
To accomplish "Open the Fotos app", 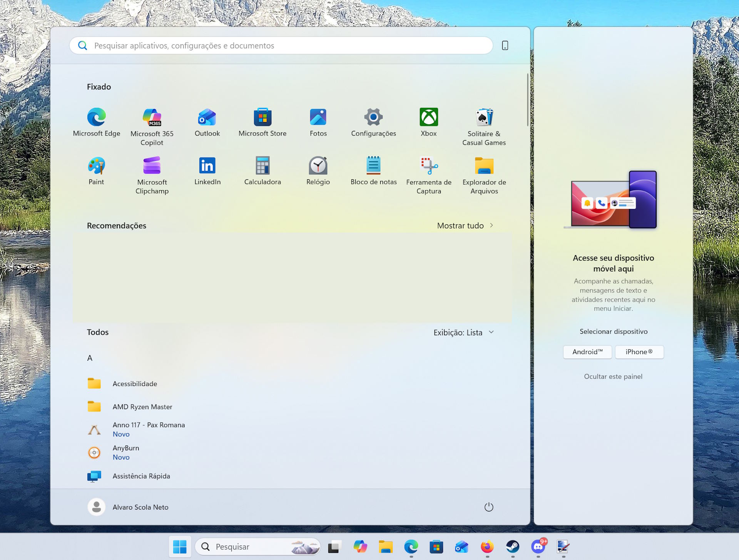I will click(318, 122).
